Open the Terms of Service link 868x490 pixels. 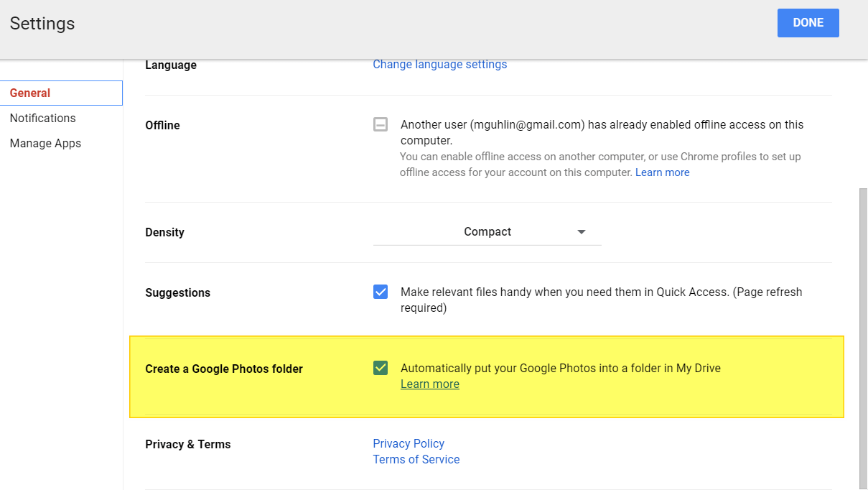(416, 460)
